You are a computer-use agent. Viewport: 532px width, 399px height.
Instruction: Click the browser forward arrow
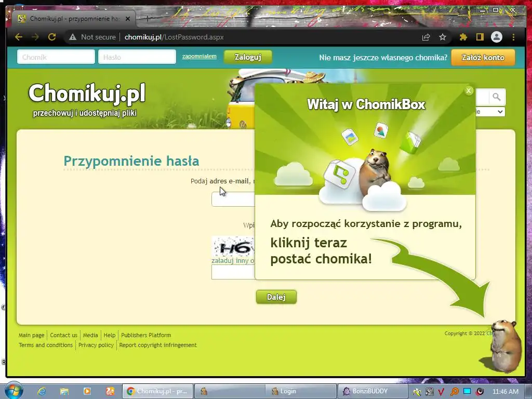tap(35, 37)
